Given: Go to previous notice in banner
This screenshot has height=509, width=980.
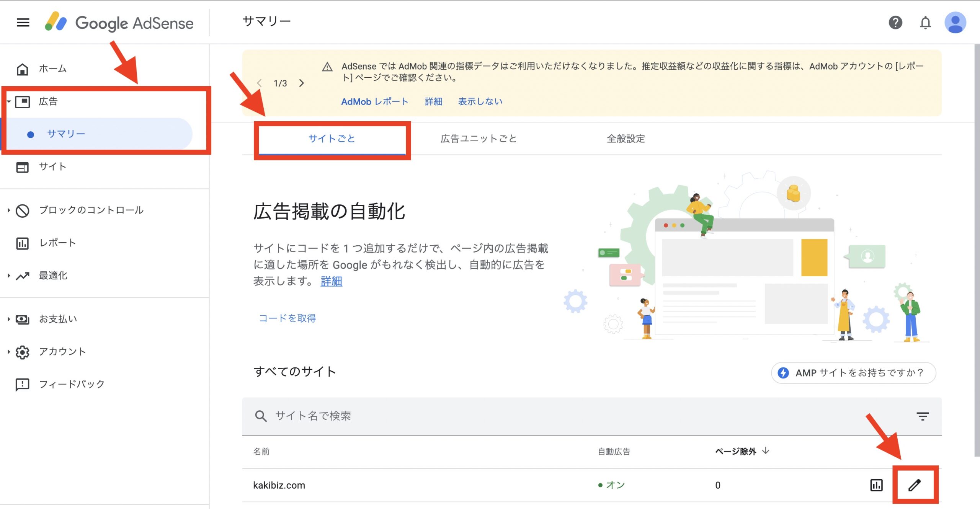Looking at the screenshot, I should [x=260, y=83].
